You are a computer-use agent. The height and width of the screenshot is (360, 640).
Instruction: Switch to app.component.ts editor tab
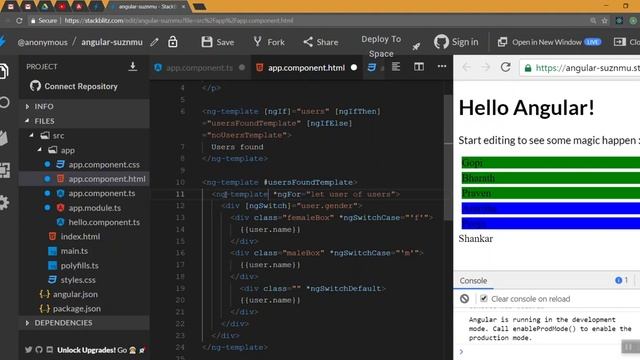pos(199,68)
